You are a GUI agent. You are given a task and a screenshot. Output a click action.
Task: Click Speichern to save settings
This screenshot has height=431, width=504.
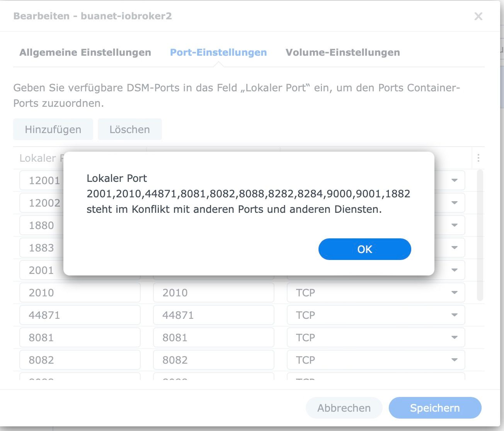coord(435,408)
